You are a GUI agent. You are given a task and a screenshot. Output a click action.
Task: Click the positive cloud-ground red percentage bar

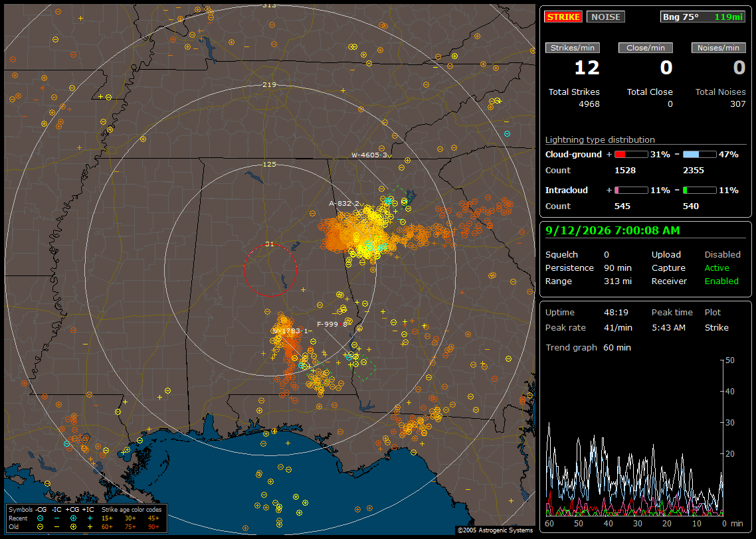pos(631,155)
